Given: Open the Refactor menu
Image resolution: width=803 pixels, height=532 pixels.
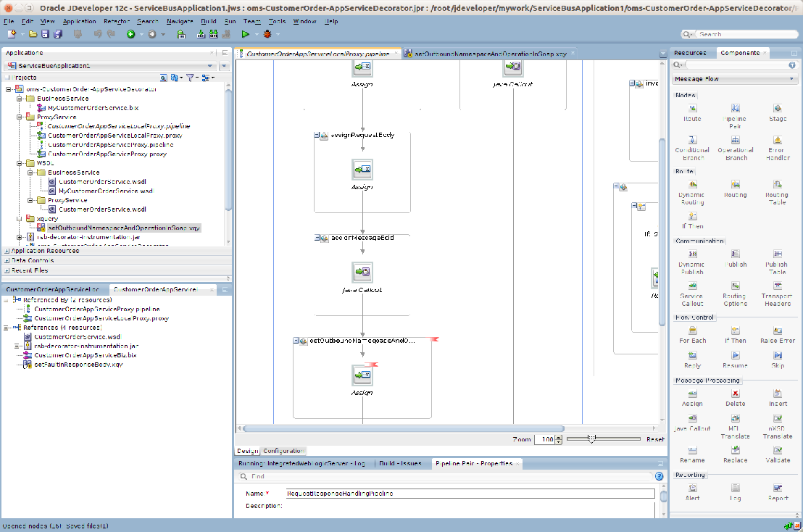Looking at the screenshot, I should [x=116, y=21].
